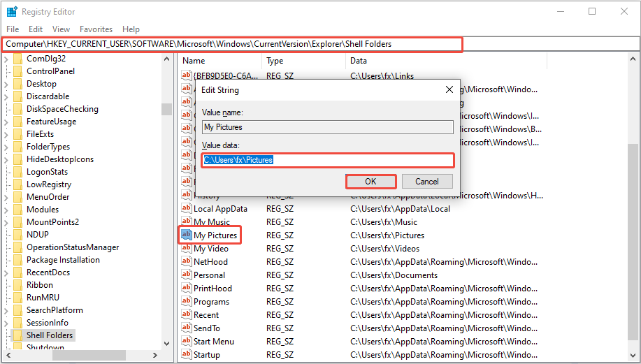Select the string icon beside My Music

tap(187, 221)
